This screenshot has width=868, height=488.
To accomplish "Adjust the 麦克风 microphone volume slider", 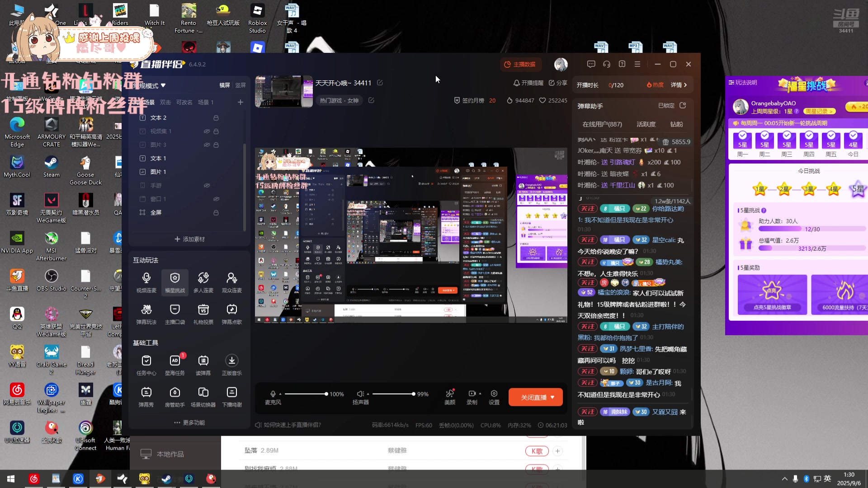I will pyautogui.click(x=306, y=394).
